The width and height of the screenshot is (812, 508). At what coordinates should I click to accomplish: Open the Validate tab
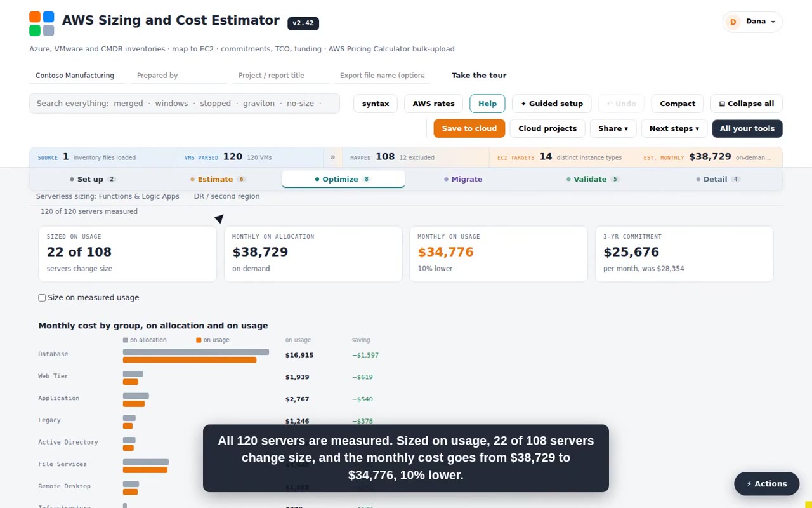tap(593, 179)
